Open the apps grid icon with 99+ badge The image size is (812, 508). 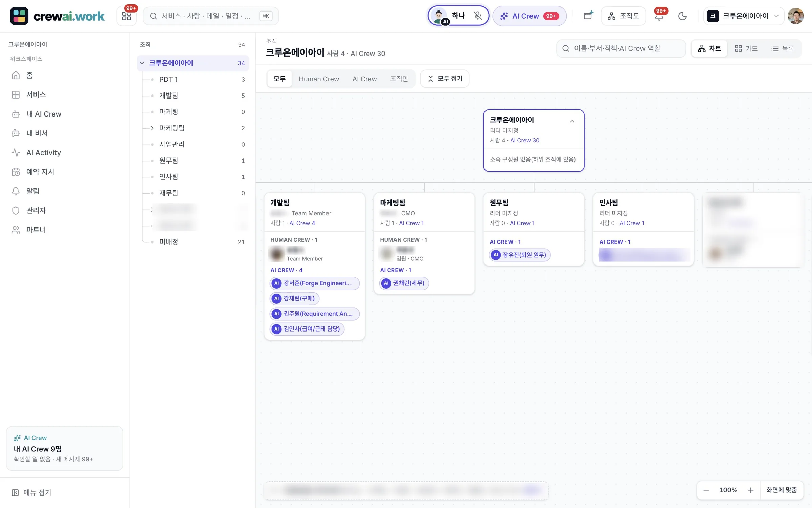(127, 16)
